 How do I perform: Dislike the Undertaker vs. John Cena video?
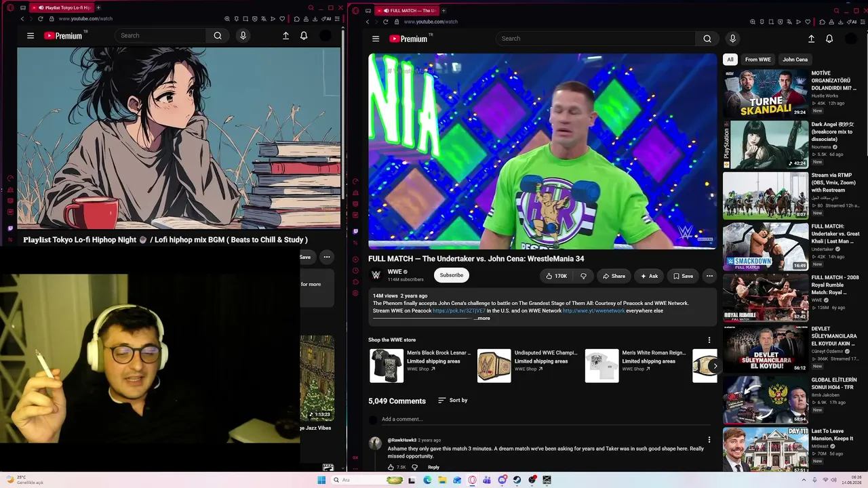pyautogui.click(x=583, y=276)
